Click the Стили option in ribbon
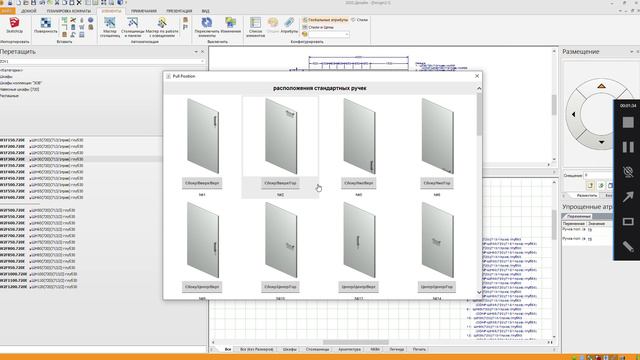 (x=359, y=20)
